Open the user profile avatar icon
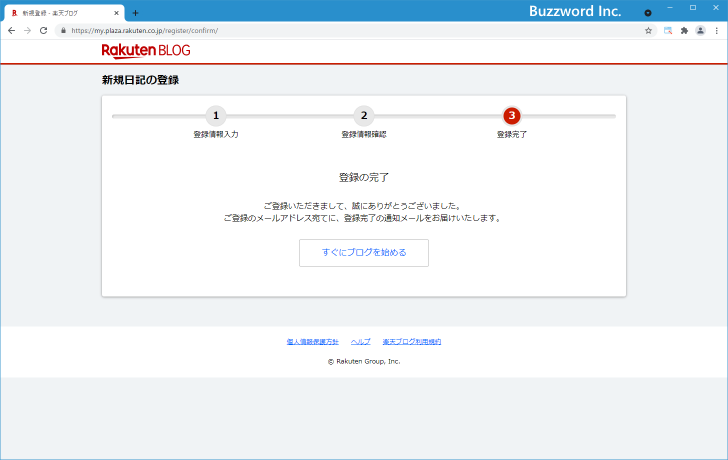This screenshot has height=460, width=728. point(700,31)
